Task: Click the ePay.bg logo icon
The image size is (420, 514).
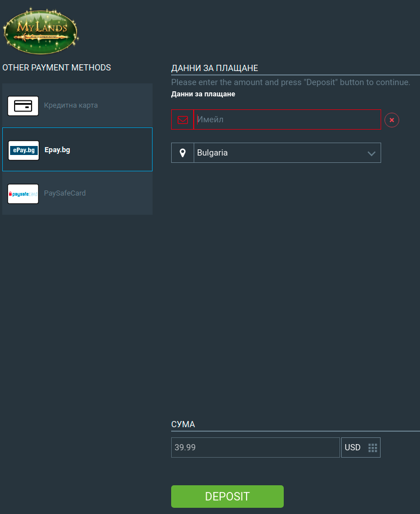Action: pos(24,150)
